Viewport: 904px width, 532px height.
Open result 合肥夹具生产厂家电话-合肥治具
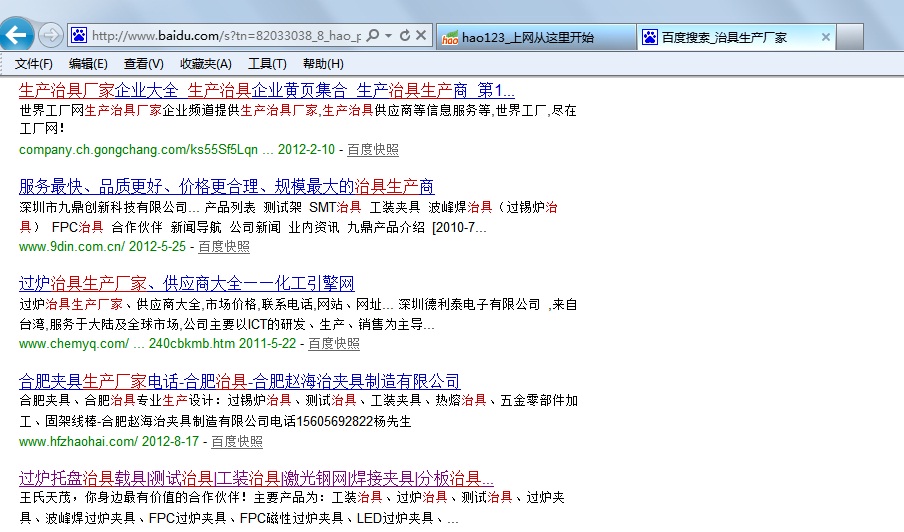tap(239, 381)
